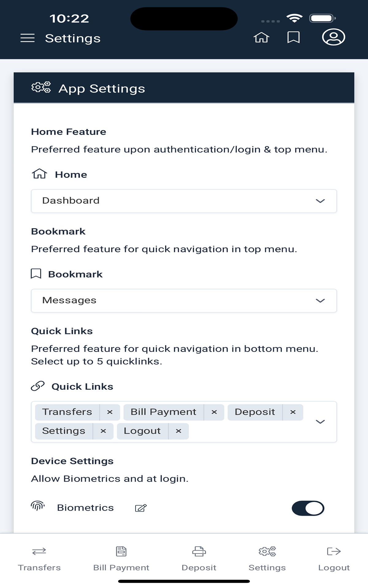Screen dimensions: 368x588
Task: Open the user profile icon
Action: (x=333, y=37)
